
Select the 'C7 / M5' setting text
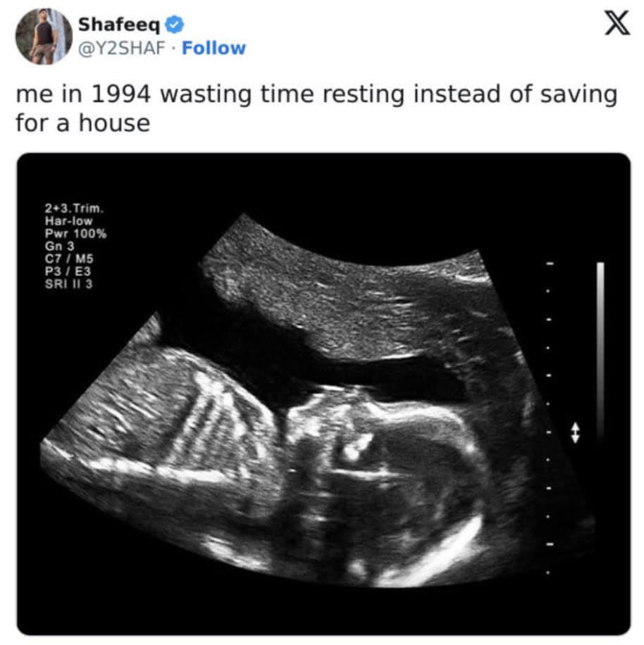click(69, 258)
